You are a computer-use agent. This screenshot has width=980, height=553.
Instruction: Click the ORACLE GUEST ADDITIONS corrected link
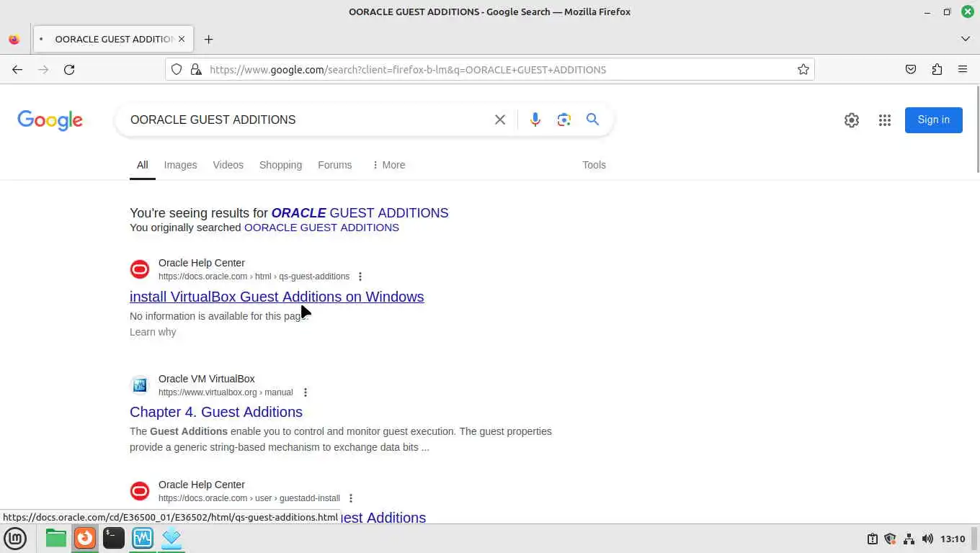pyautogui.click(x=360, y=213)
